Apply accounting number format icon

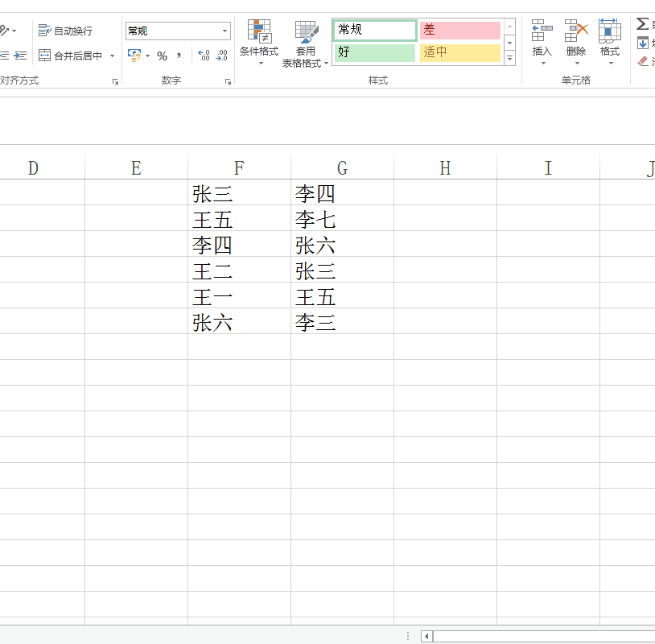134,56
